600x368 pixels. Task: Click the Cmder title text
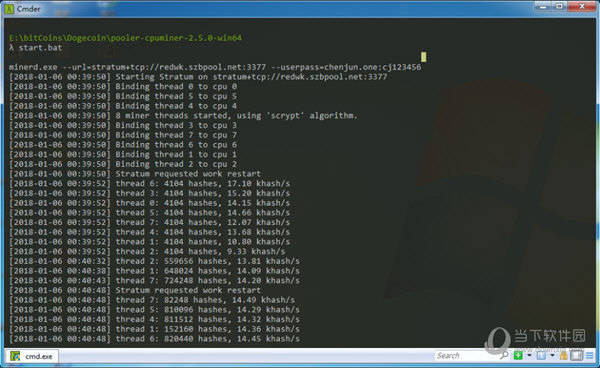(28, 8)
